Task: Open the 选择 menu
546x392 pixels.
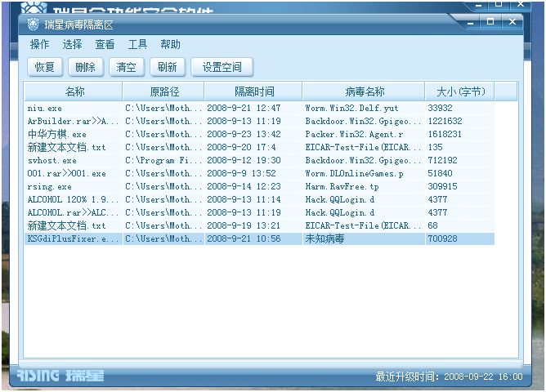Action: pyautogui.click(x=72, y=44)
